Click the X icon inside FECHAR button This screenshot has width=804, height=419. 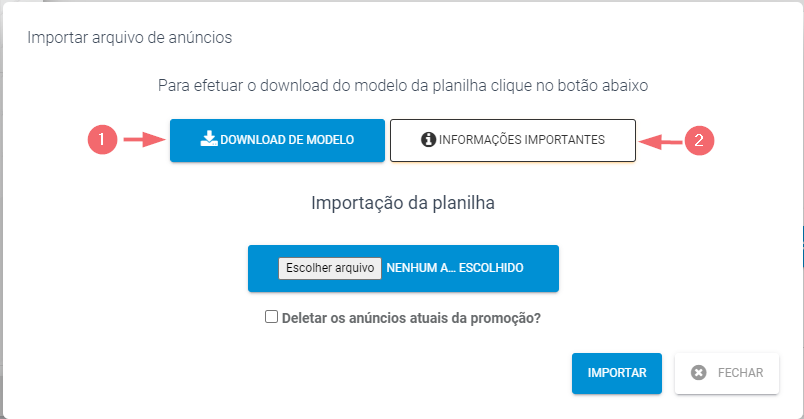coord(698,373)
